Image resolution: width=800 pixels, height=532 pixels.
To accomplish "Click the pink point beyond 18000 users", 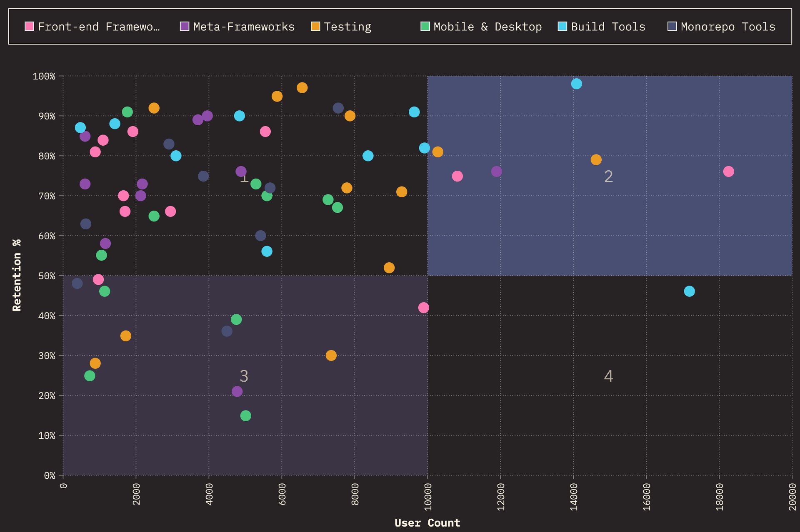I will [x=728, y=172].
